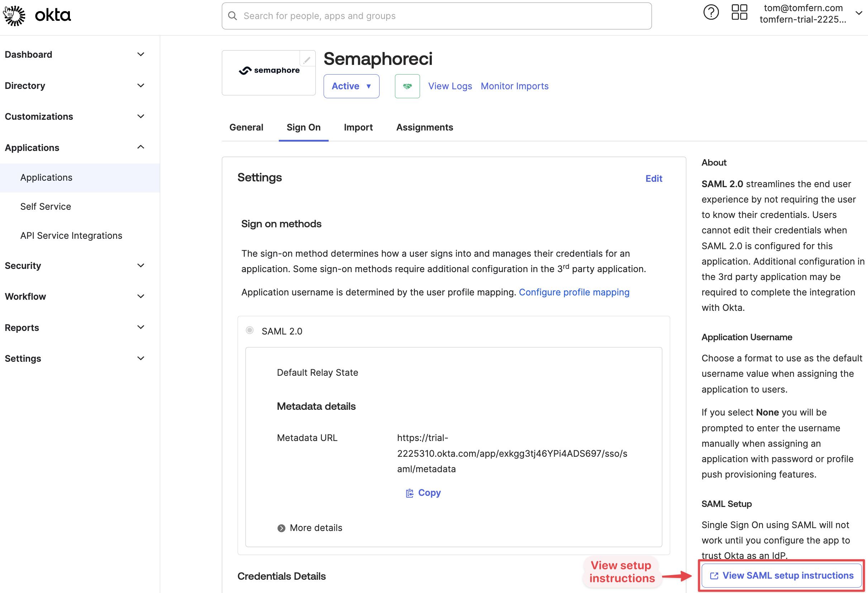Expand the Settings sidebar chevron
The image size is (868, 593).
coord(141,359)
